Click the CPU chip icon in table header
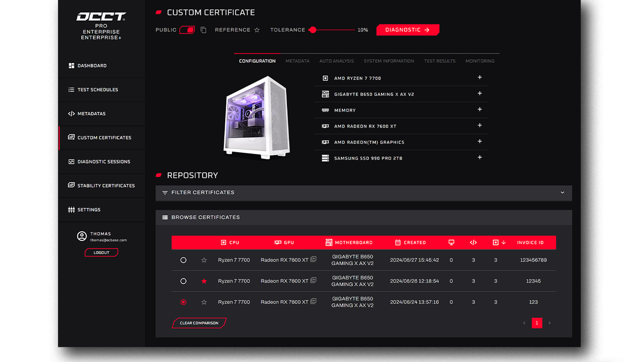The image size is (644, 362). pos(223,242)
